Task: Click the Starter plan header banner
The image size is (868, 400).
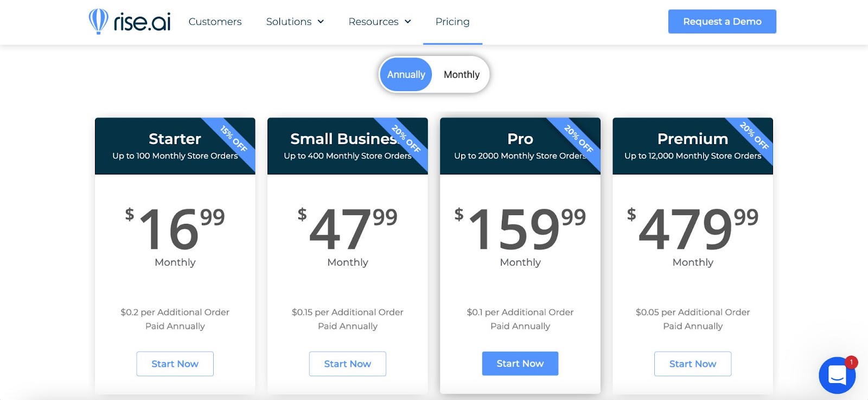Action: pos(175,146)
